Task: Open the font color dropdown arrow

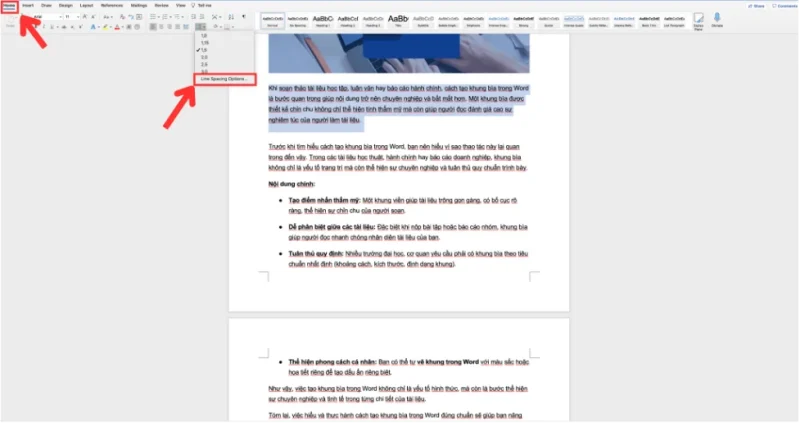Action: pyautogui.click(x=122, y=27)
